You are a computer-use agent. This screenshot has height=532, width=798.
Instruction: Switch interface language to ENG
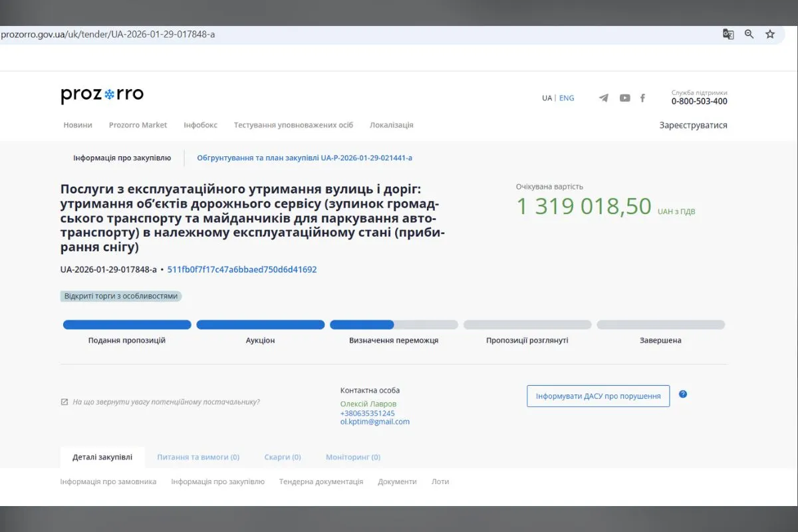pyautogui.click(x=566, y=98)
